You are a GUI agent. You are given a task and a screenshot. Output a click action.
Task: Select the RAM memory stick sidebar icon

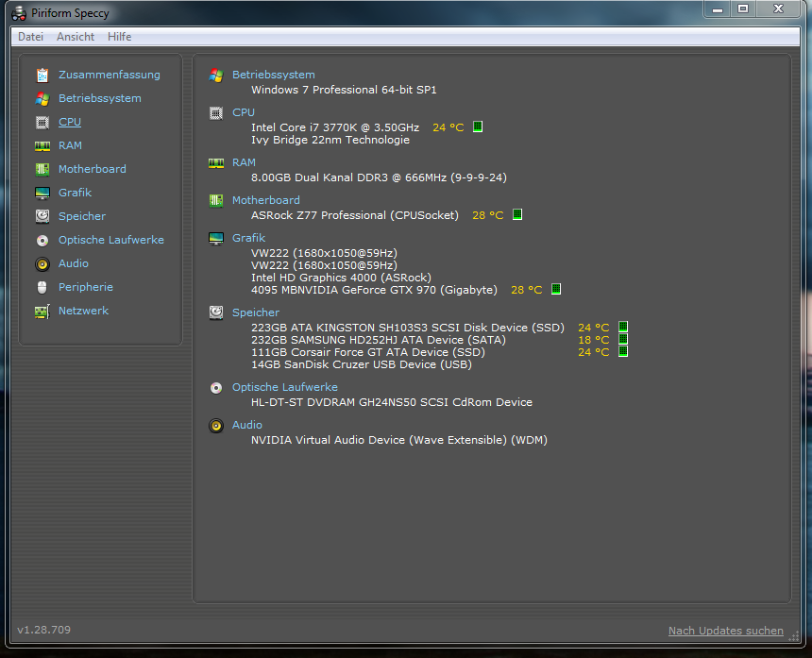tap(42, 146)
